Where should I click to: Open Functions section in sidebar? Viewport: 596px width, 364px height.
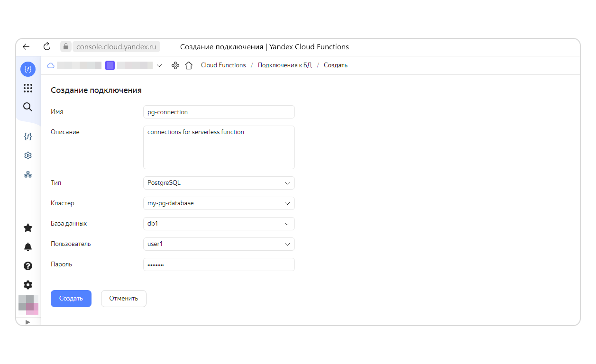pos(28,136)
